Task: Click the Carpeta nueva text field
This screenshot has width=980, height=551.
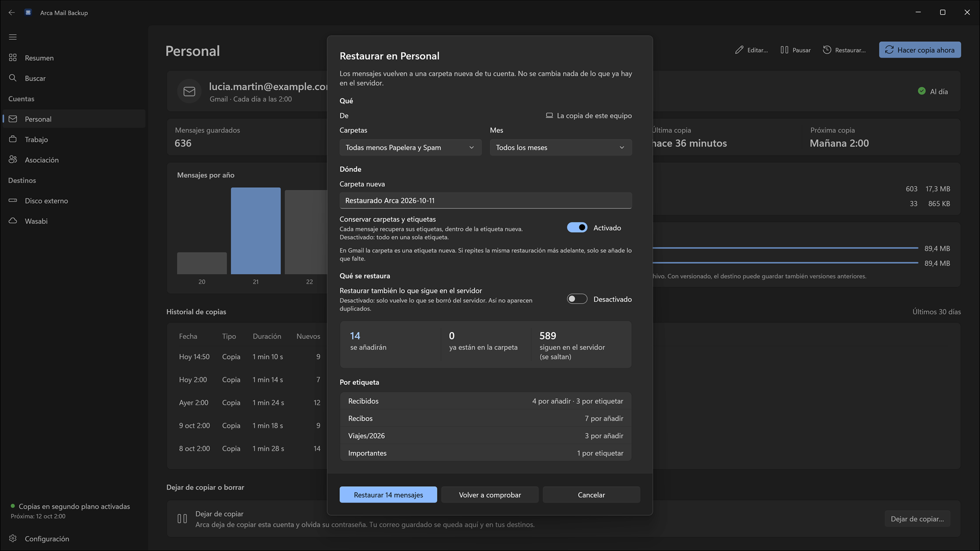Action: pos(485,201)
